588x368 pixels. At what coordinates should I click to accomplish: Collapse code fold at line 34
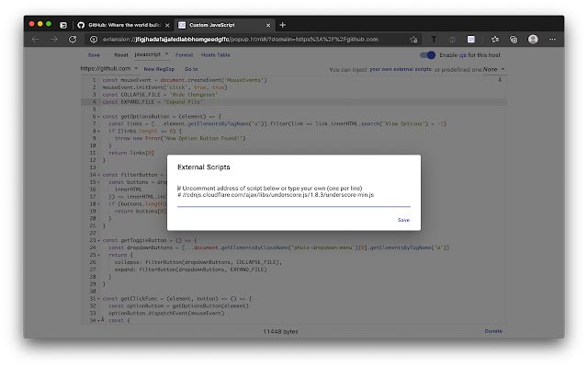pos(98,320)
